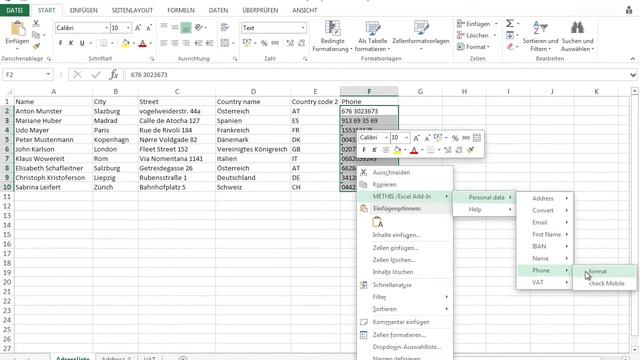
Task: Click Löschen in the Zellen group
Action: tap(473, 36)
